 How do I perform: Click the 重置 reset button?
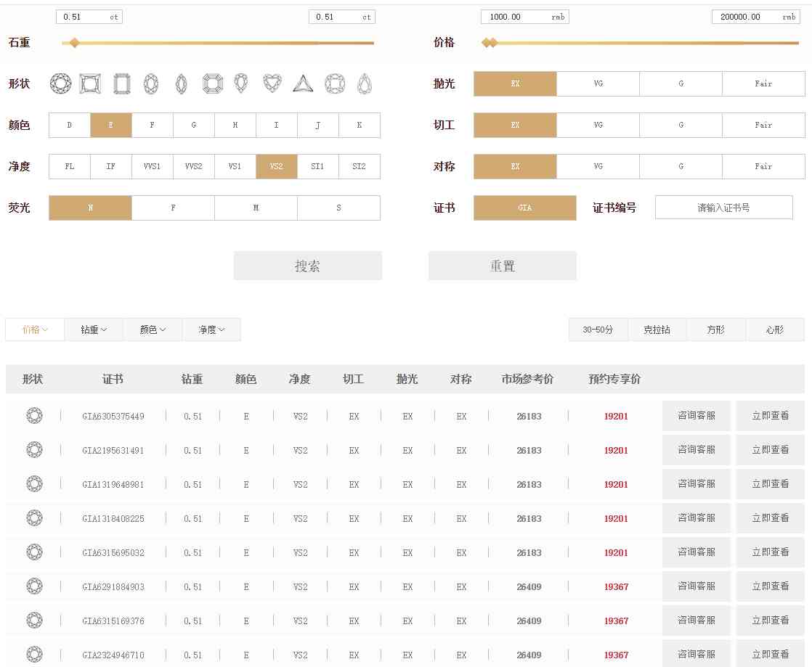(502, 266)
